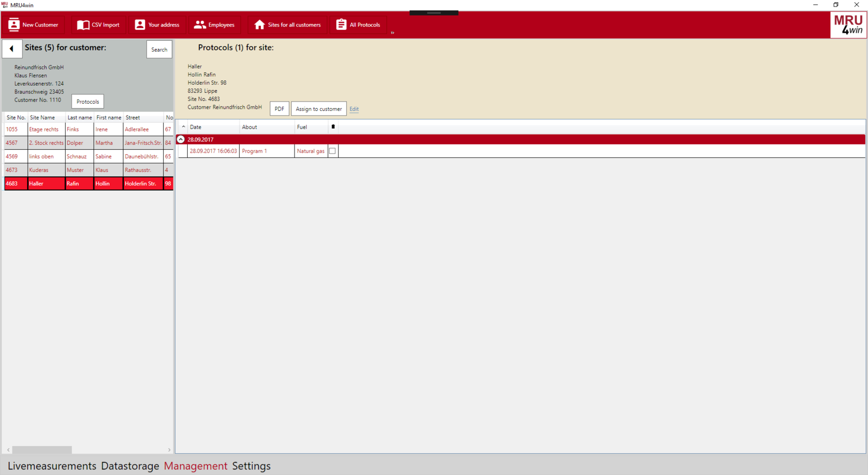
Task: Click the New Customer icon
Action: click(14, 25)
